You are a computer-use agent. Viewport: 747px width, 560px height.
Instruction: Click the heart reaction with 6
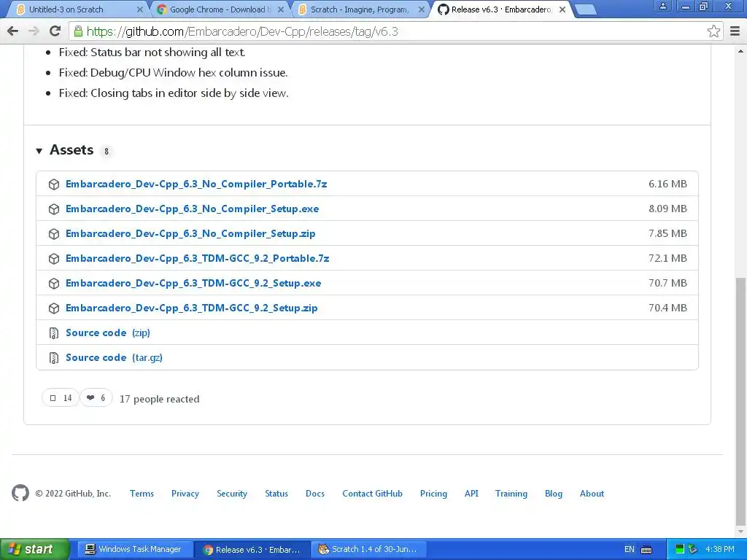[x=96, y=397]
